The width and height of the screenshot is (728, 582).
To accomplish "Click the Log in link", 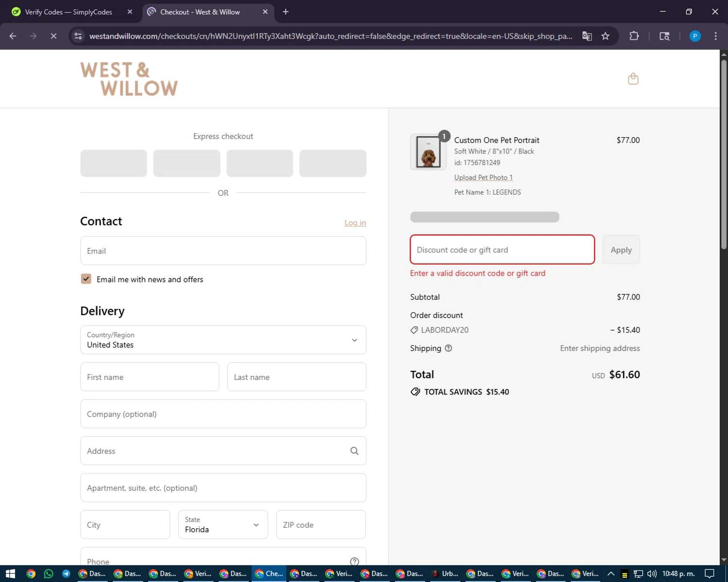I will pyautogui.click(x=355, y=223).
